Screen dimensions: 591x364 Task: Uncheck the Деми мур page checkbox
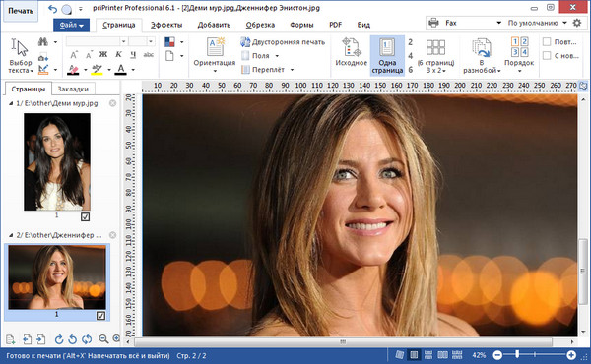click(85, 216)
